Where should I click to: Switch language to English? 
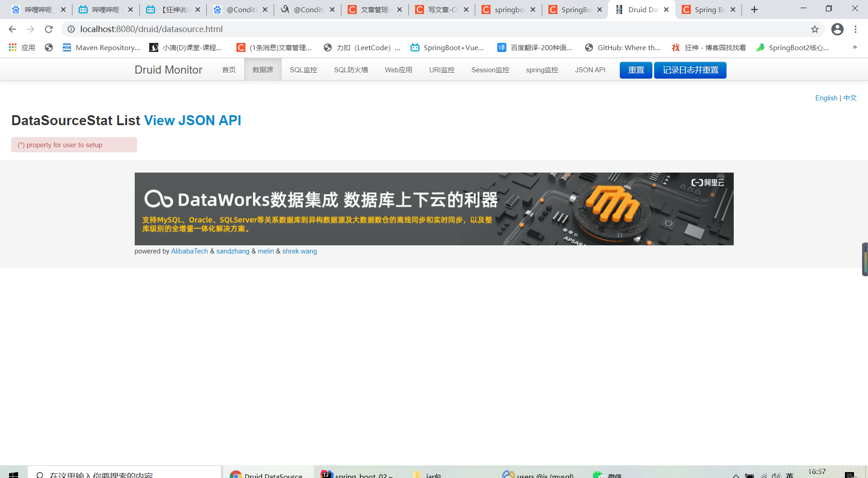826,98
